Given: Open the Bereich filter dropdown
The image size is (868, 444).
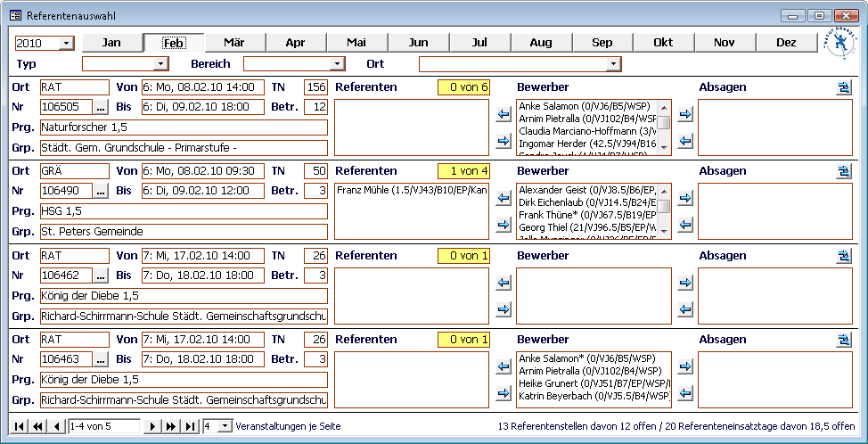Looking at the screenshot, I should click(x=337, y=64).
